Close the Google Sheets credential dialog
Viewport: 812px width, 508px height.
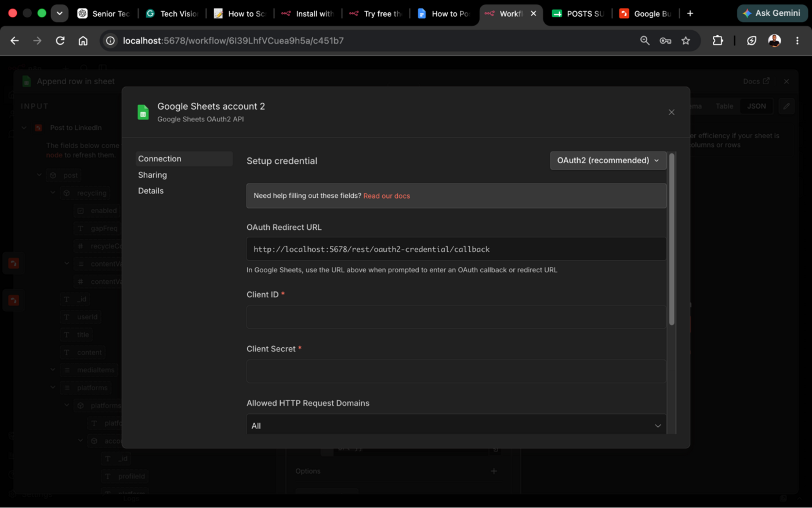[672, 112]
